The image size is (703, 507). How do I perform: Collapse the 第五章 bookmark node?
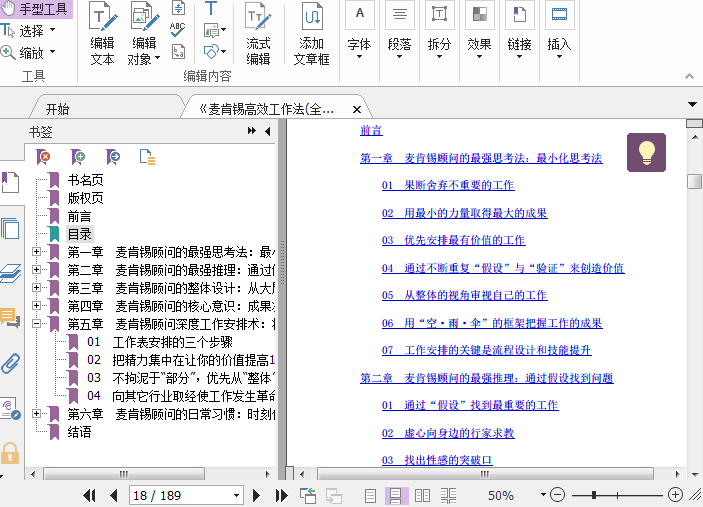tap(37, 323)
